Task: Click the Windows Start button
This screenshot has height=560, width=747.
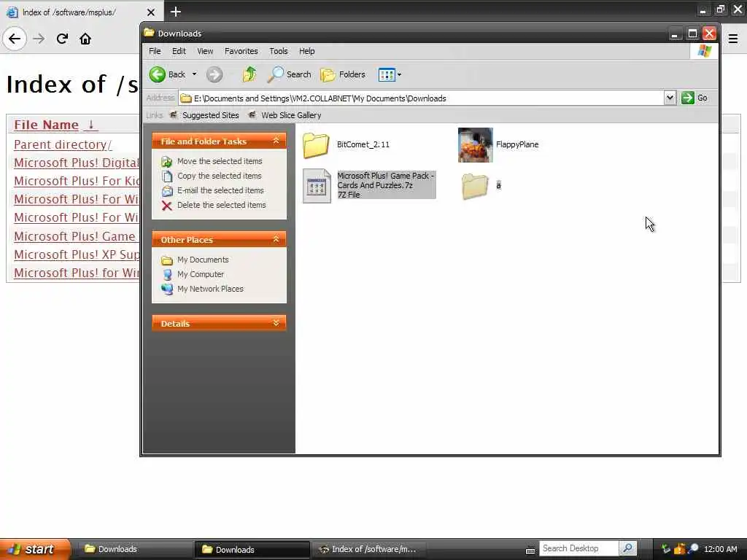Action: pos(35,549)
